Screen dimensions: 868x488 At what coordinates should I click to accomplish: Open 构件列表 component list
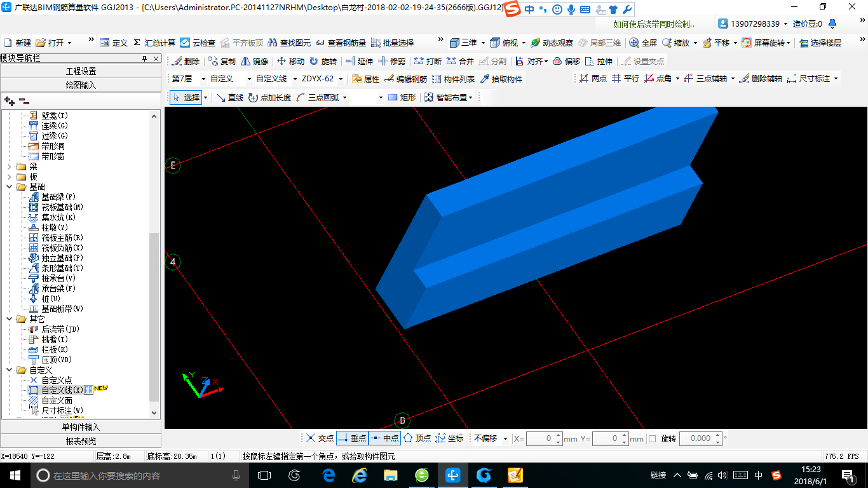tap(453, 79)
